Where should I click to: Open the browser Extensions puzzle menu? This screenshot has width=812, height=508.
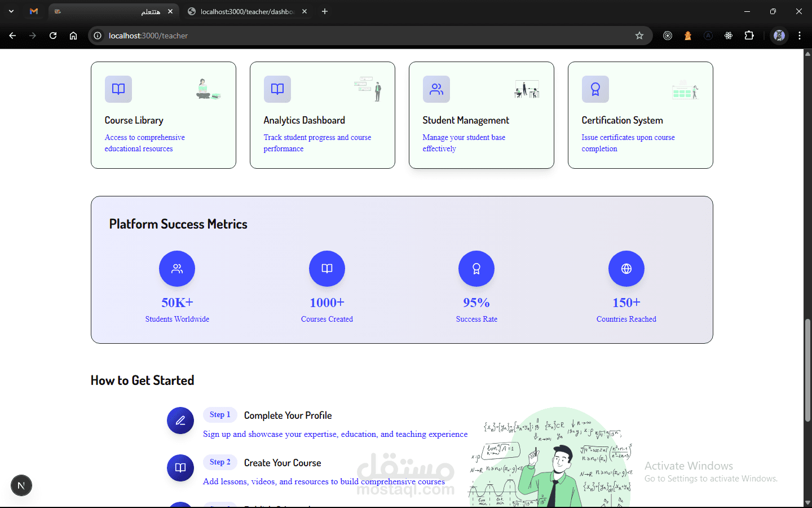point(749,36)
